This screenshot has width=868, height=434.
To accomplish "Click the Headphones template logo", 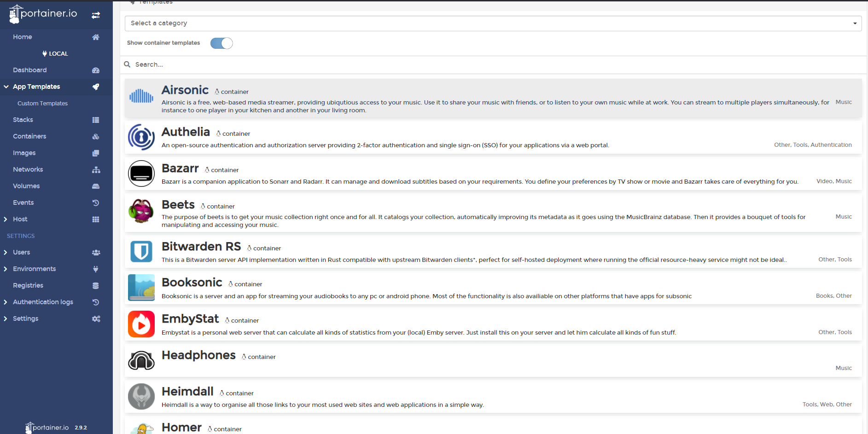I will (x=141, y=360).
